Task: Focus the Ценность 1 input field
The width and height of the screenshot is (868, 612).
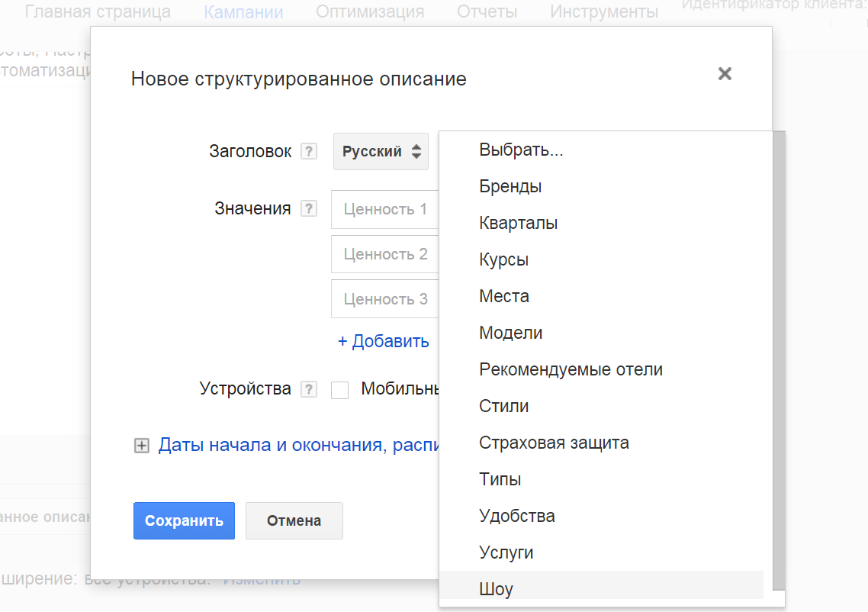Action: [x=385, y=209]
